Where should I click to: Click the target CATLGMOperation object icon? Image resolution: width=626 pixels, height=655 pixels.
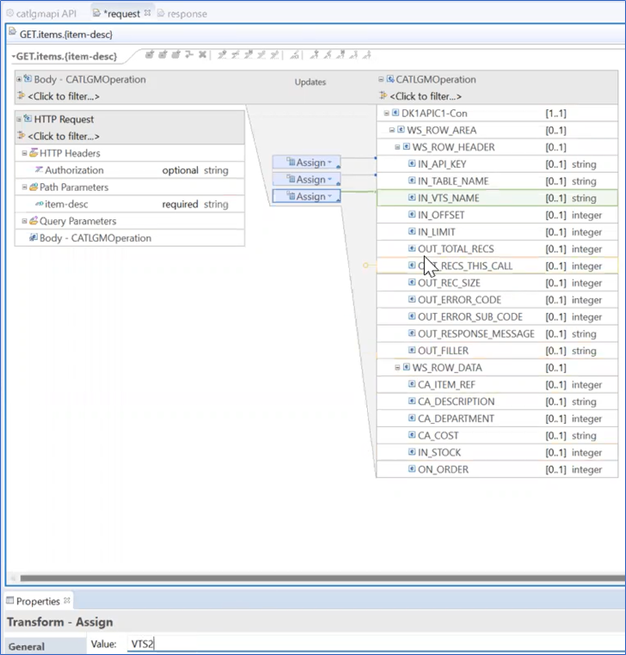pyautogui.click(x=390, y=79)
